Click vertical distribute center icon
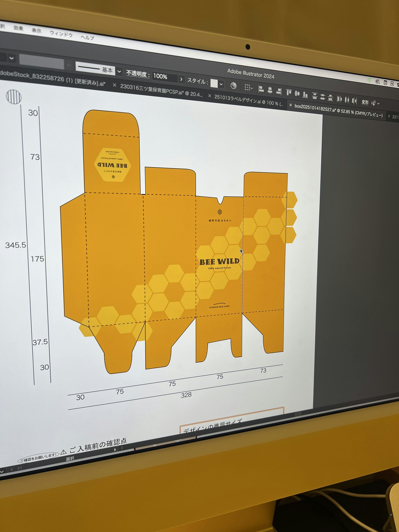The image size is (399, 532). (322, 97)
